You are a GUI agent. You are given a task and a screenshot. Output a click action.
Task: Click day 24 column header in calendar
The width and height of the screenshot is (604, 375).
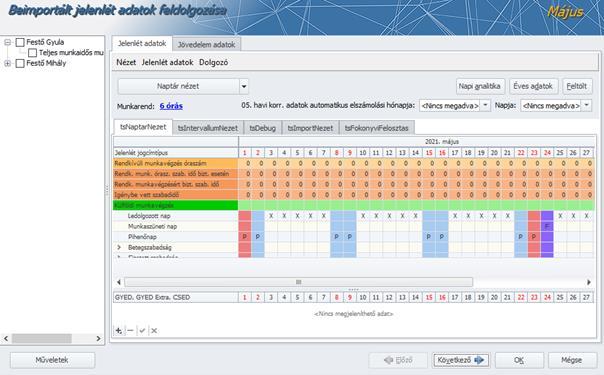coord(547,153)
